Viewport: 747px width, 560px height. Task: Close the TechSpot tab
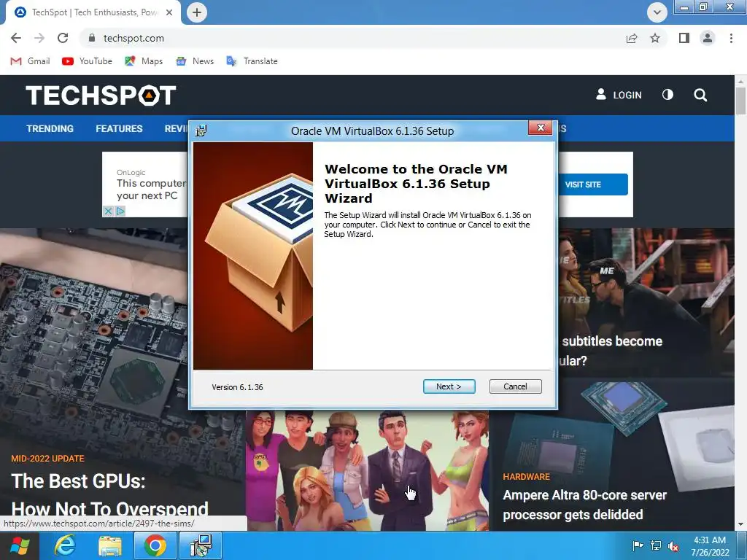click(169, 12)
